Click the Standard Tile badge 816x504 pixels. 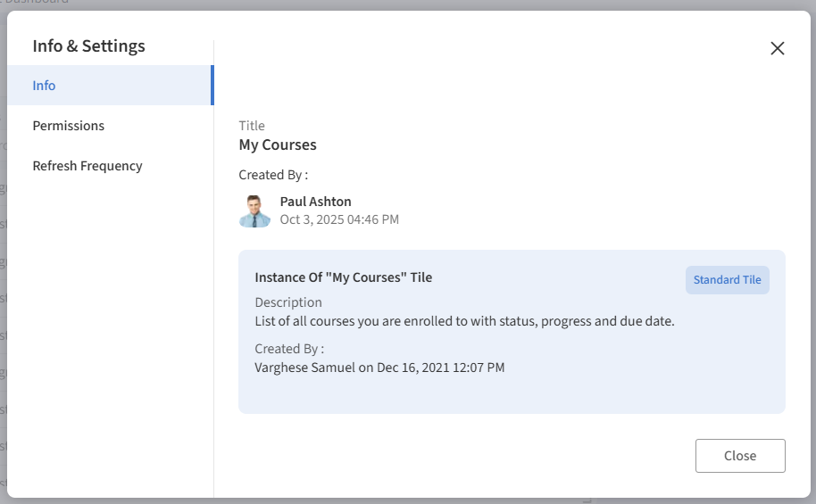727,279
